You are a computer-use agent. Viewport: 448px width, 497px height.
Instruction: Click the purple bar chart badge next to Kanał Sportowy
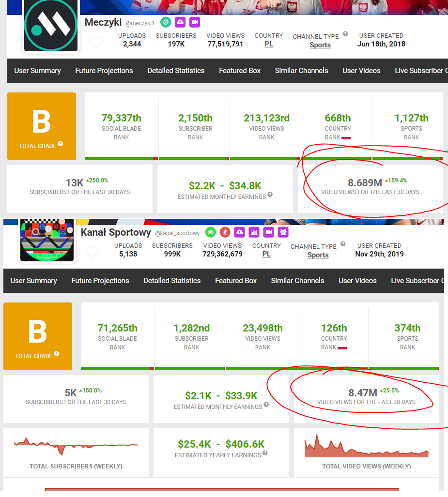(x=254, y=232)
